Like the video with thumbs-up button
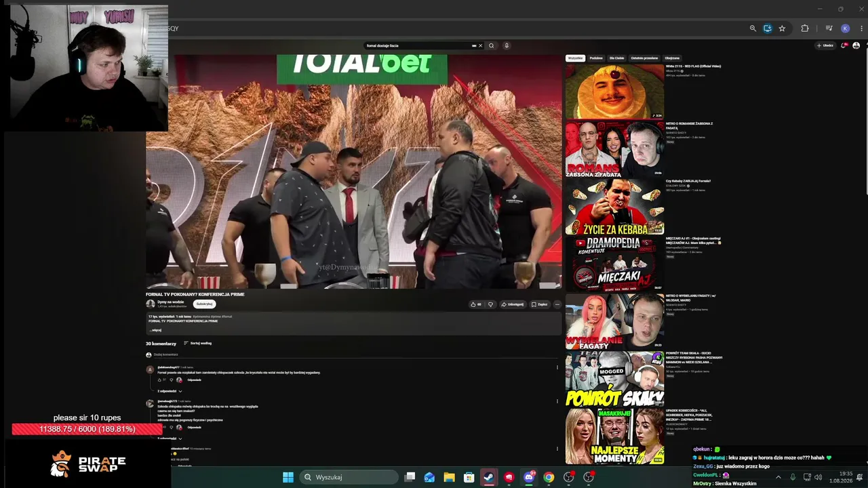 477,304
